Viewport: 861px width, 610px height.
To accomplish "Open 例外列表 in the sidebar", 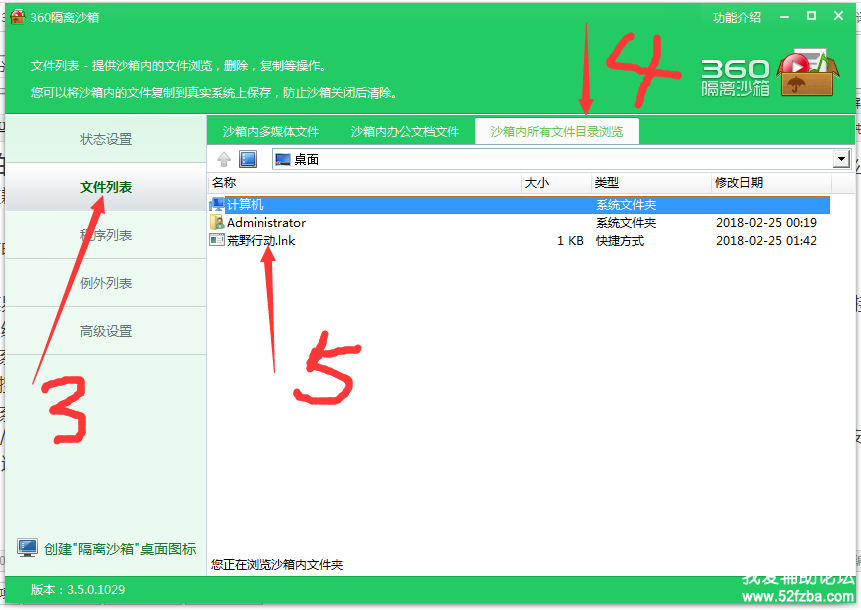I will tap(106, 283).
